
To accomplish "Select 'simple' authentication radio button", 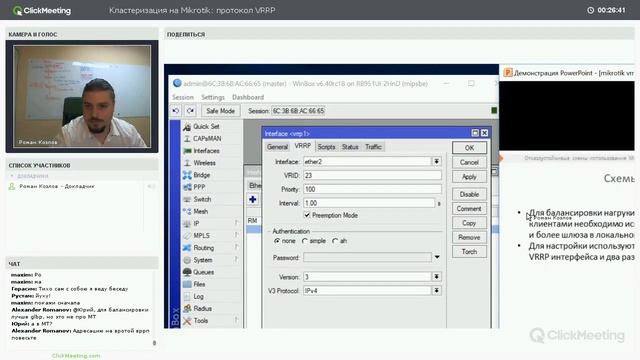I will pos(304,241).
